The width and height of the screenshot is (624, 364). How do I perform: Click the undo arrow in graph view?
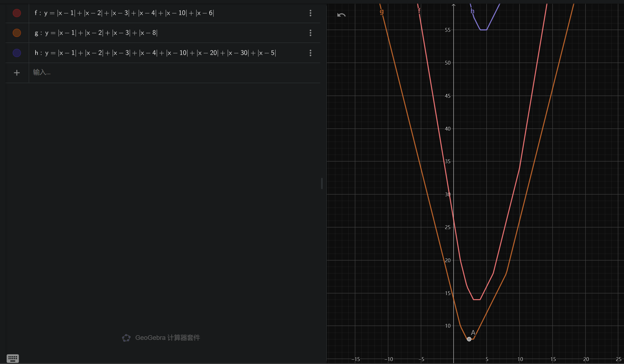click(x=341, y=15)
